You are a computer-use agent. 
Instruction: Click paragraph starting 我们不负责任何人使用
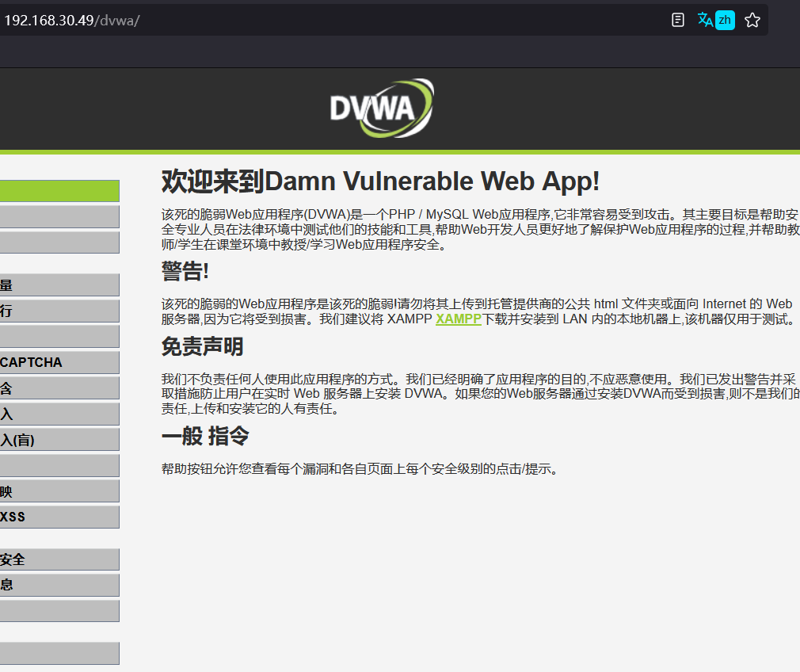481,394
